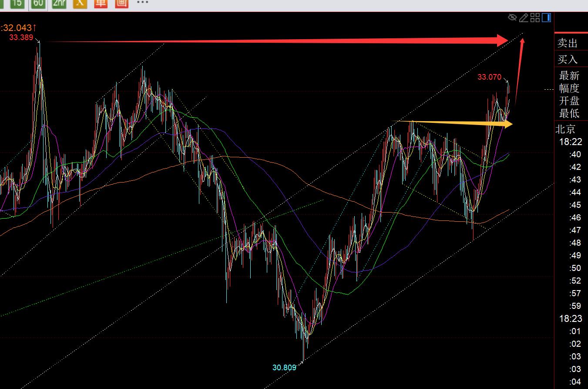This screenshot has height=389, width=588.
Task: Click the 开盘 opening price label
Action: pos(569,101)
